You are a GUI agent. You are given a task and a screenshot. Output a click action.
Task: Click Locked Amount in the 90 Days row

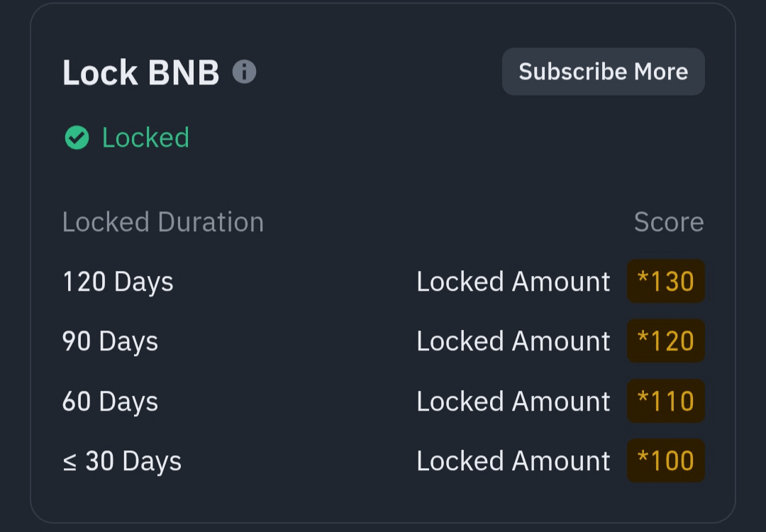[513, 341]
